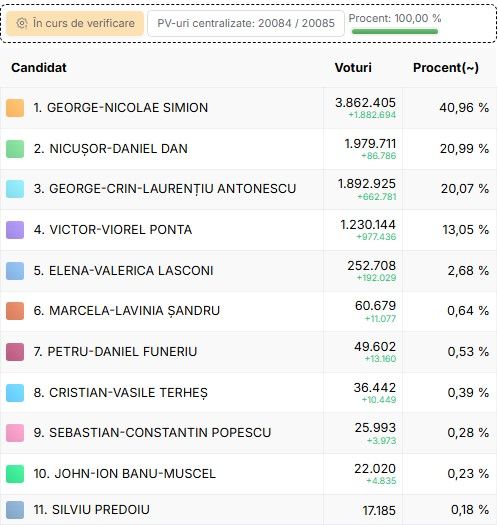Click the gear icon beside În curs de verificare
This screenshot has width=498, height=525.
(x=22, y=23)
